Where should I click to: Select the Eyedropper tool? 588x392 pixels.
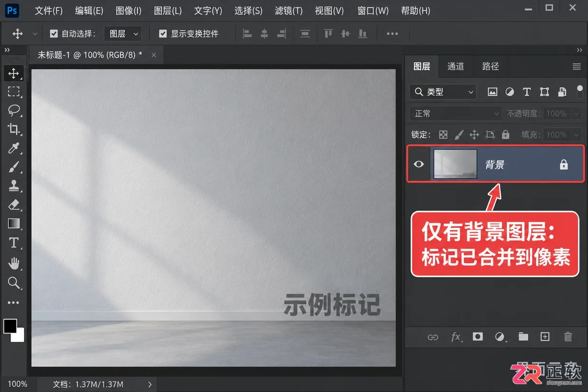(14, 148)
